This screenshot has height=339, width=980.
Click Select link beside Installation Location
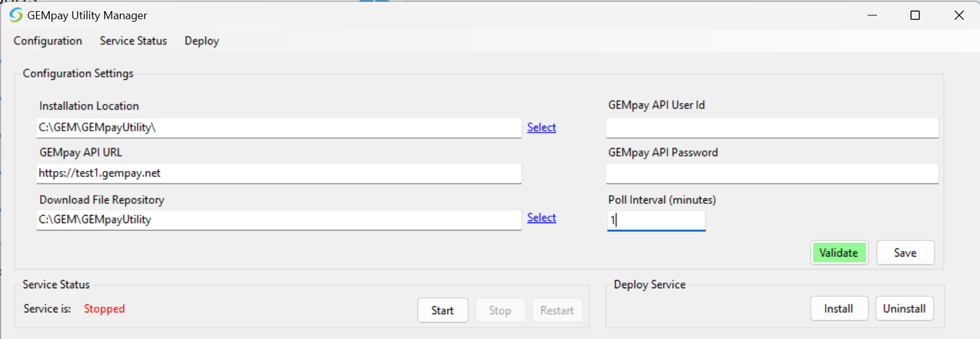tap(541, 128)
